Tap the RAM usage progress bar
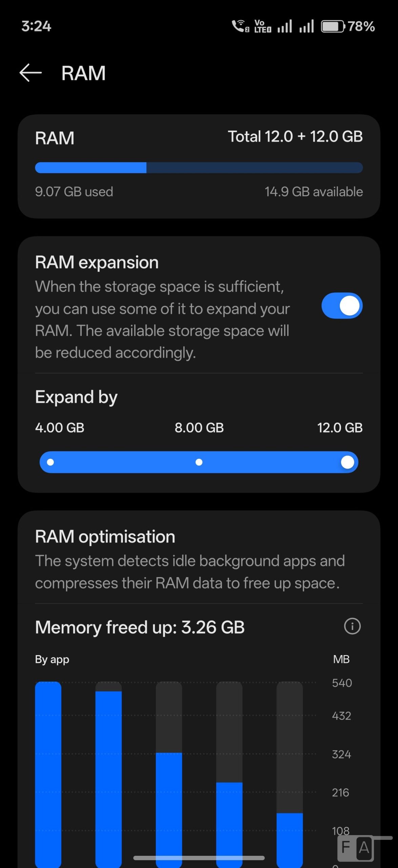 [199, 167]
